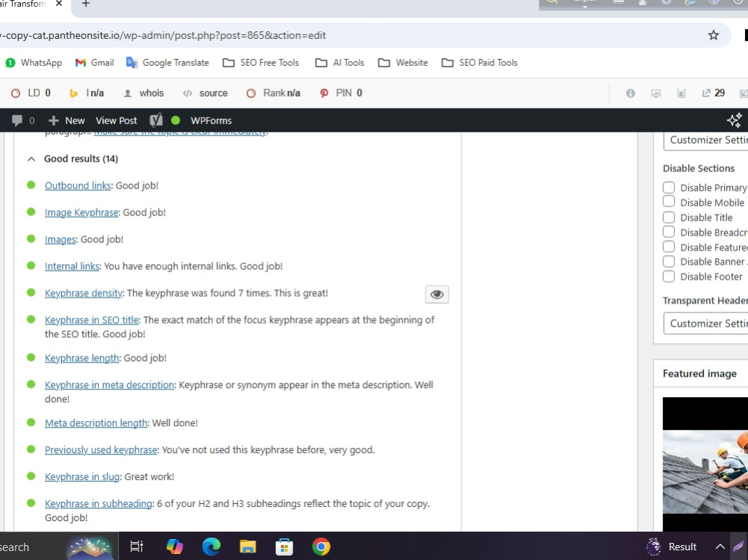Open the SEO Free Tools bookmark folder
Screen dimensions: 748x560
click(x=261, y=63)
